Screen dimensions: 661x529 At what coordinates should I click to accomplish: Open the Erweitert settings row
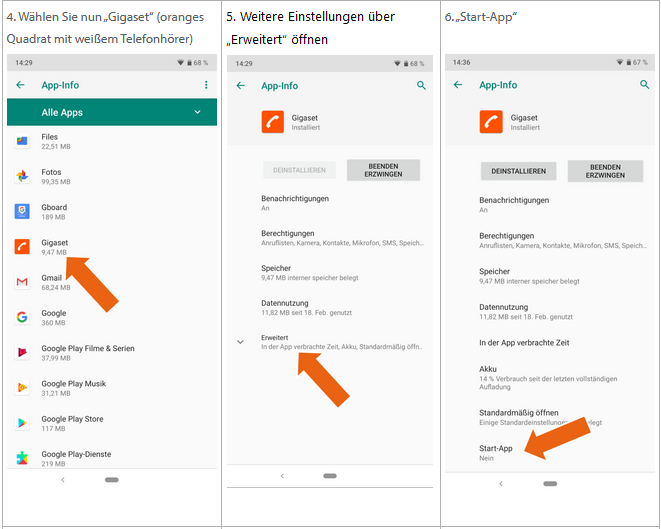coord(330,342)
